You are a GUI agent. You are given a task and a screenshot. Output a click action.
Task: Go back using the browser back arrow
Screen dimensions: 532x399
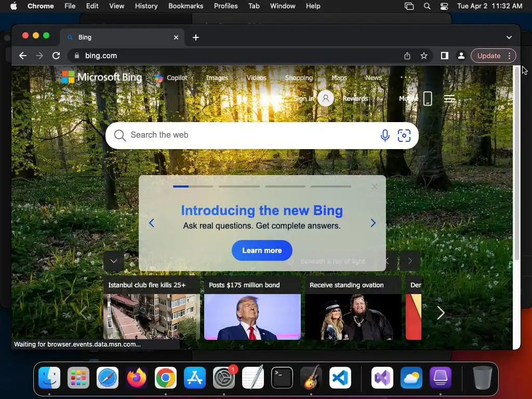23,56
